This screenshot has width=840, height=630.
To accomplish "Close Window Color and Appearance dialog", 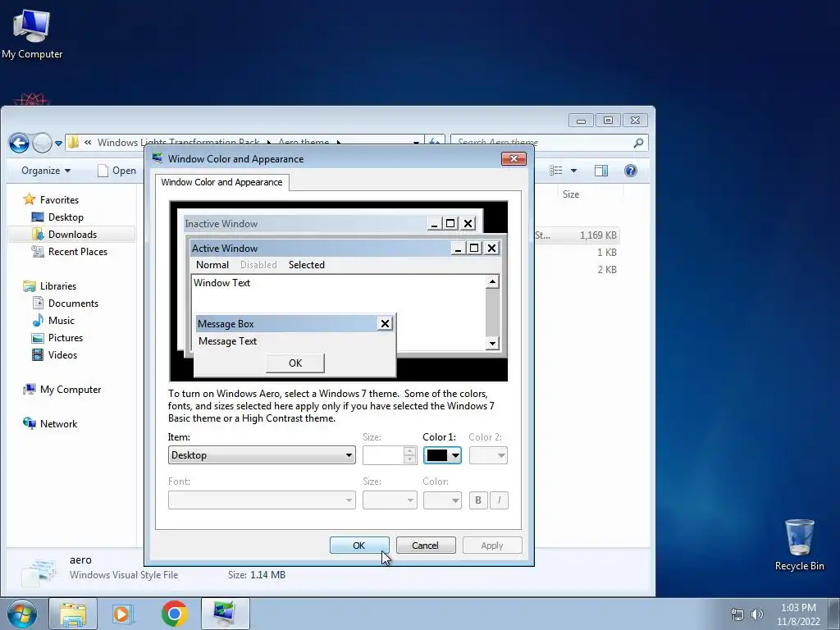I will tap(514, 158).
